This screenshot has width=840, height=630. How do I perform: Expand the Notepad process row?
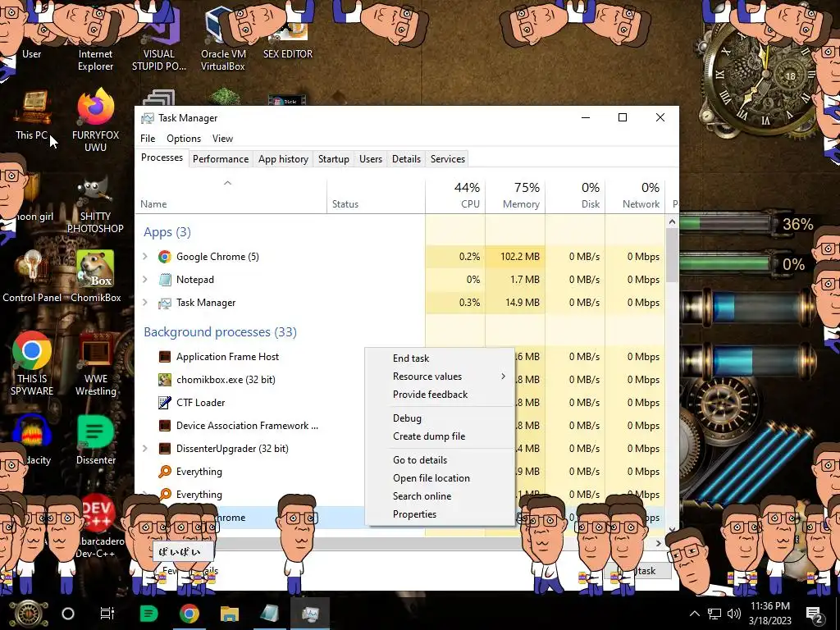coord(144,280)
